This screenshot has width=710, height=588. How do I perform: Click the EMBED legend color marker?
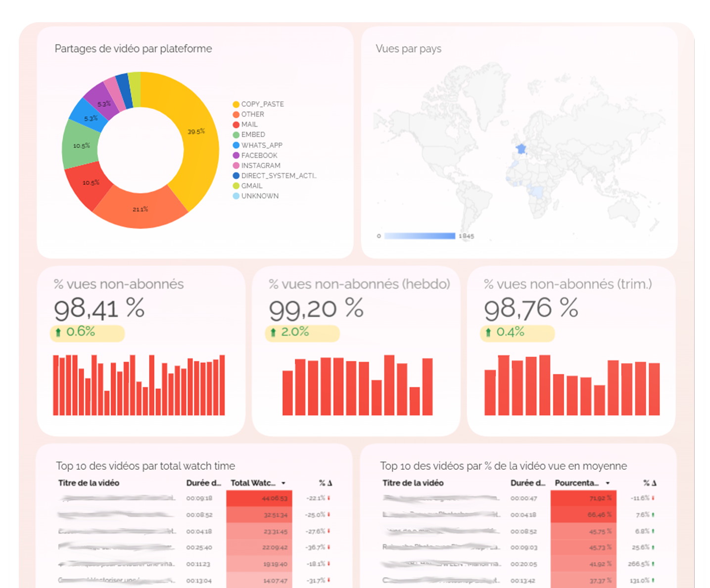click(237, 135)
